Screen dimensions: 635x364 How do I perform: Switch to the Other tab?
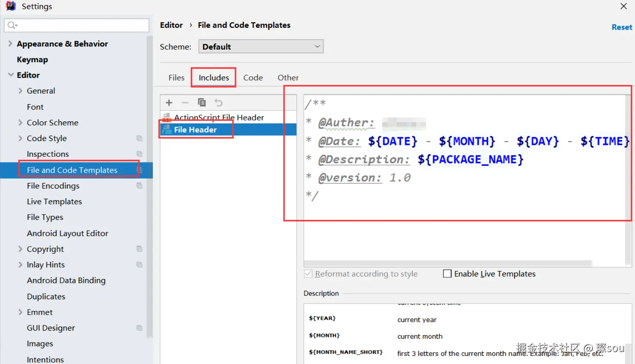click(x=288, y=78)
